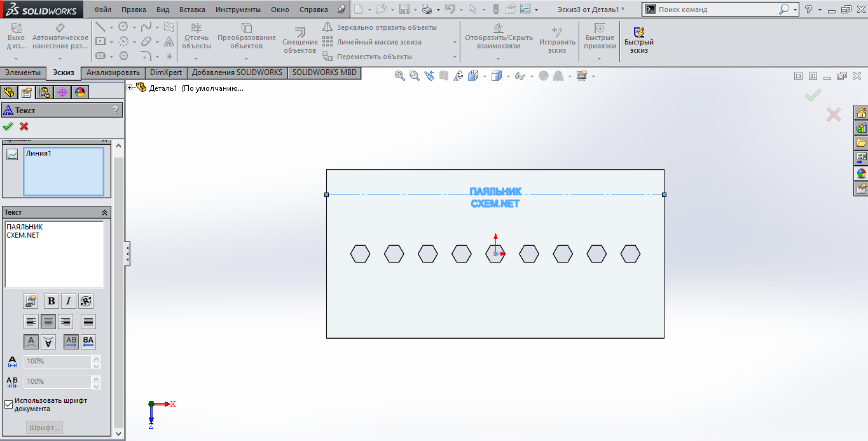Switch to the DimXpert tab
The height and width of the screenshot is (441, 868).
click(x=166, y=72)
